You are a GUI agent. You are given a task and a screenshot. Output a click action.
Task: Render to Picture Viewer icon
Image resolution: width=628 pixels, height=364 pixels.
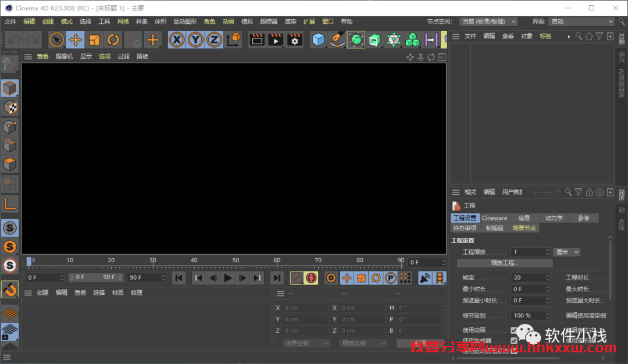point(276,40)
